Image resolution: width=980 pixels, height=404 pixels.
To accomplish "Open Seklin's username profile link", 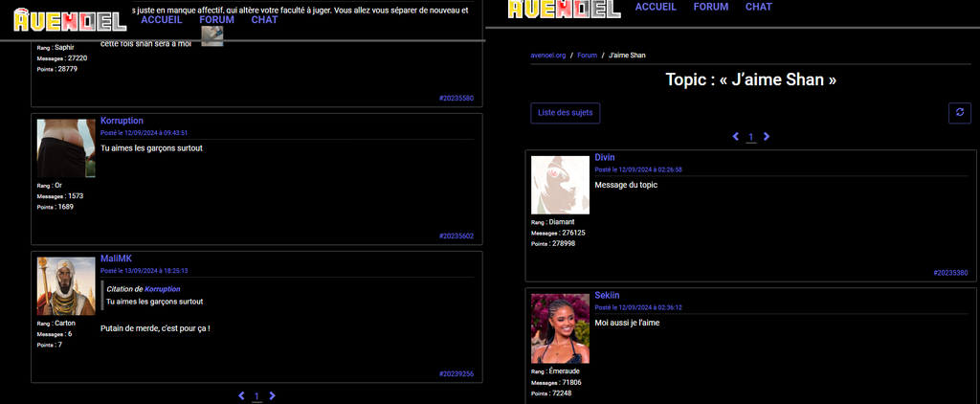I will tap(607, 295).
